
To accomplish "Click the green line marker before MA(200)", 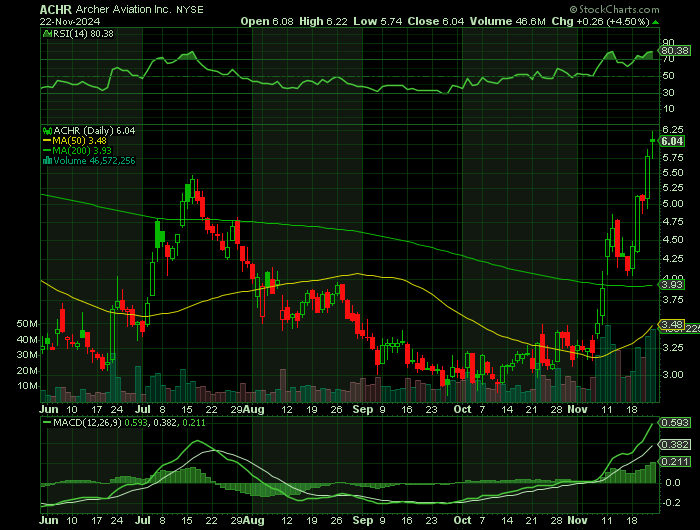I will pyautogui.click(x=47, y=150).
